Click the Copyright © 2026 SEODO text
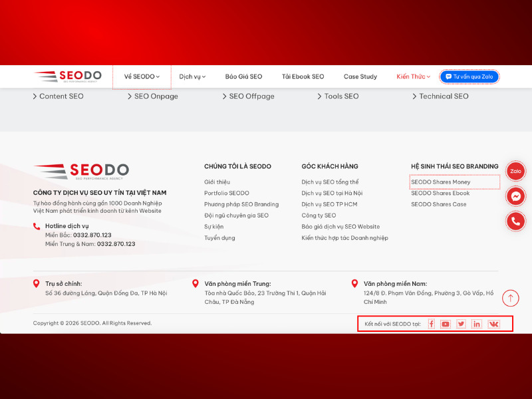Image resolution: width=532 pixels, height=399 pixels. [92, 323]
